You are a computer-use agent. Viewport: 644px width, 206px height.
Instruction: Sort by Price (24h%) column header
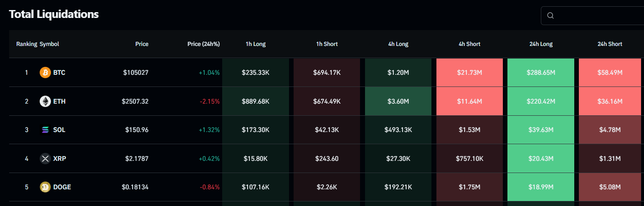[x=203, y=44]
